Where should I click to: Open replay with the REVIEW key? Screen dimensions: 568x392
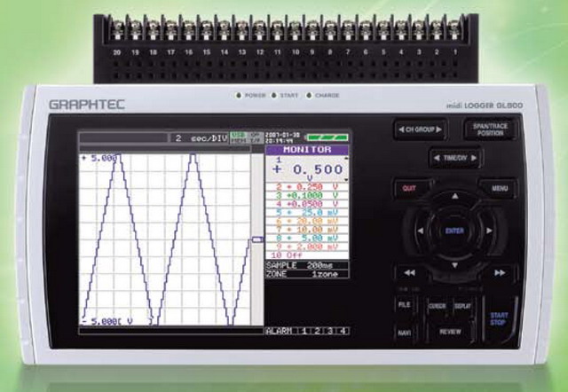[x=450, y=332]
